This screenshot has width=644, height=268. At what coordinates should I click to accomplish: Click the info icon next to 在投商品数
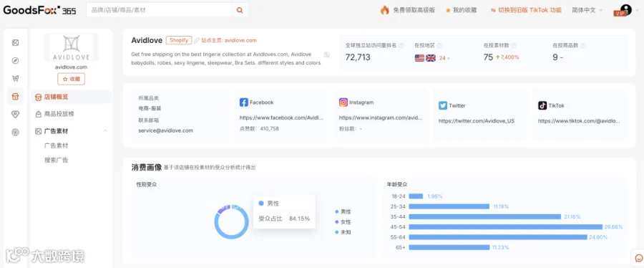point(583,46)
